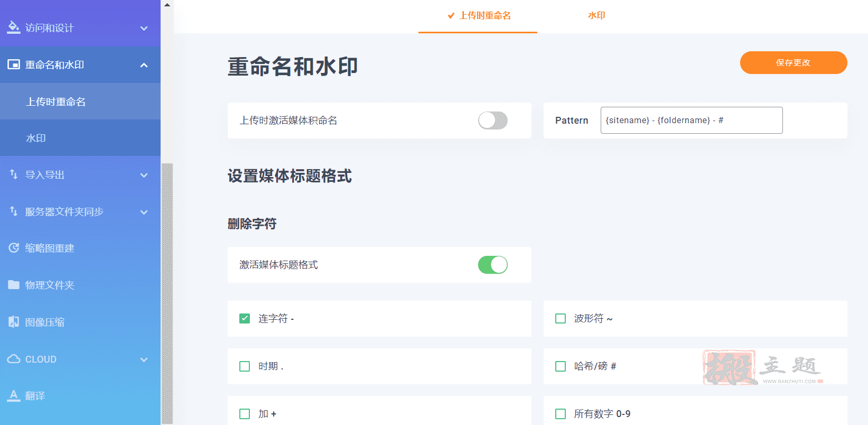Click the sidebar scrollbar thumb
This screenshot has height=425, width=868.
point(167,293)
